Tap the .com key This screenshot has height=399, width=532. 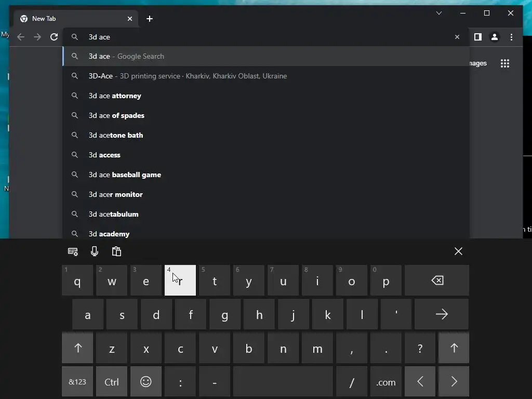tap(386, 382)
